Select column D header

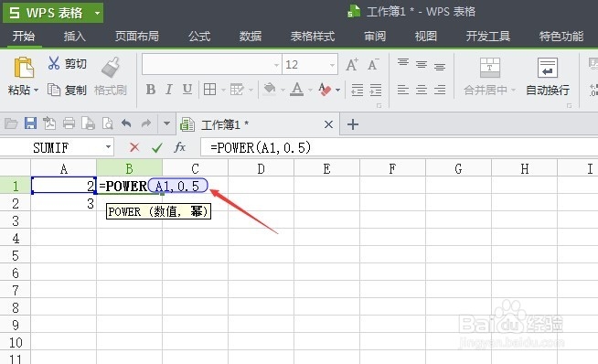click(261, 168)
